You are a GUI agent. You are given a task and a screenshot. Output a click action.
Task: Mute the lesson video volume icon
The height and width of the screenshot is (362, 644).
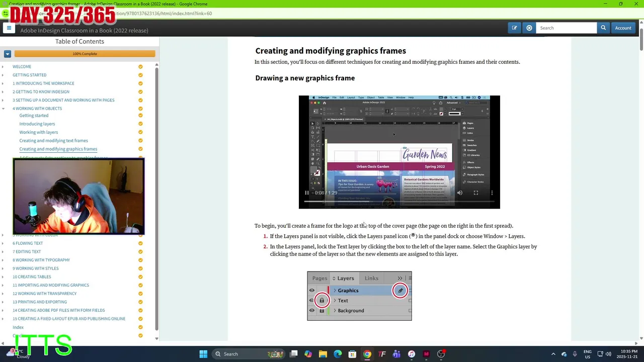coord(460,193)
